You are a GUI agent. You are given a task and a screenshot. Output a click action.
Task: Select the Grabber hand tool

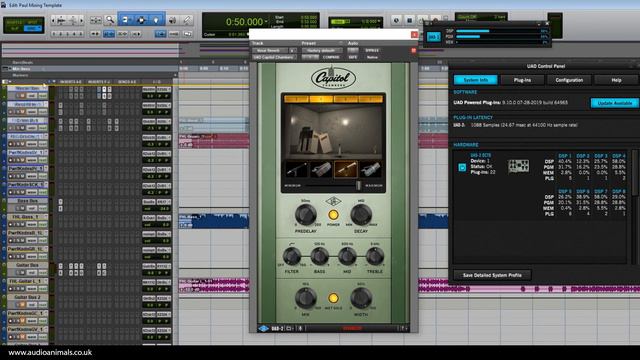point(156,20)
